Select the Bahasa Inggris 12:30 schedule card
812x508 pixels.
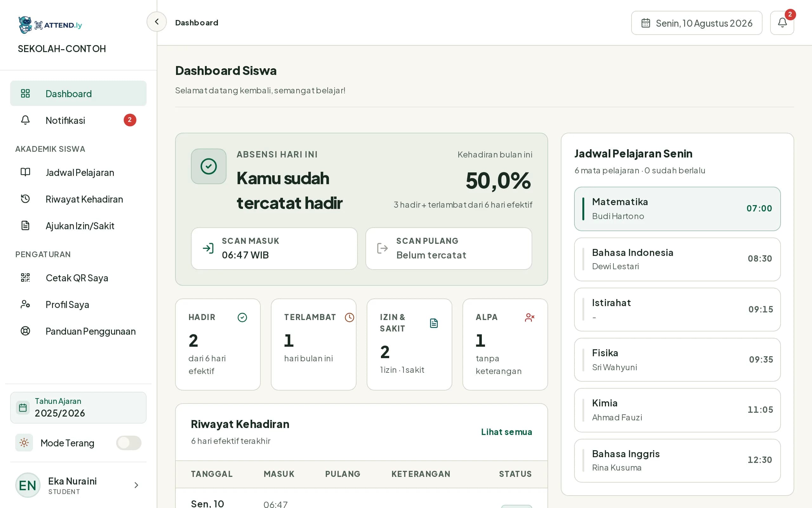tap(677, 461)
